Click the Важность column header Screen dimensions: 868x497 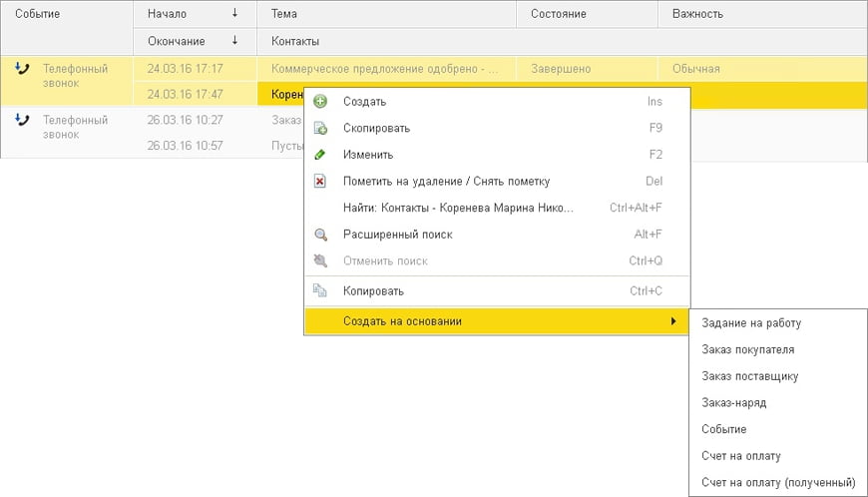(763, 14)
